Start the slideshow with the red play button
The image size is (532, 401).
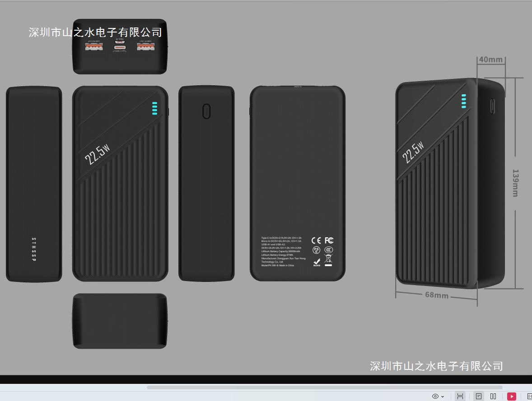[x=511, y=396]
